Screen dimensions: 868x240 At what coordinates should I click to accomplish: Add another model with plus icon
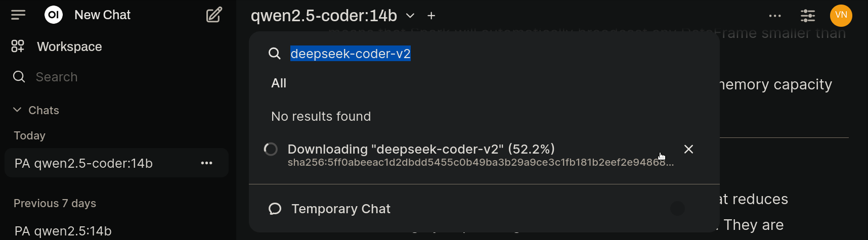[x=431, y=16]
